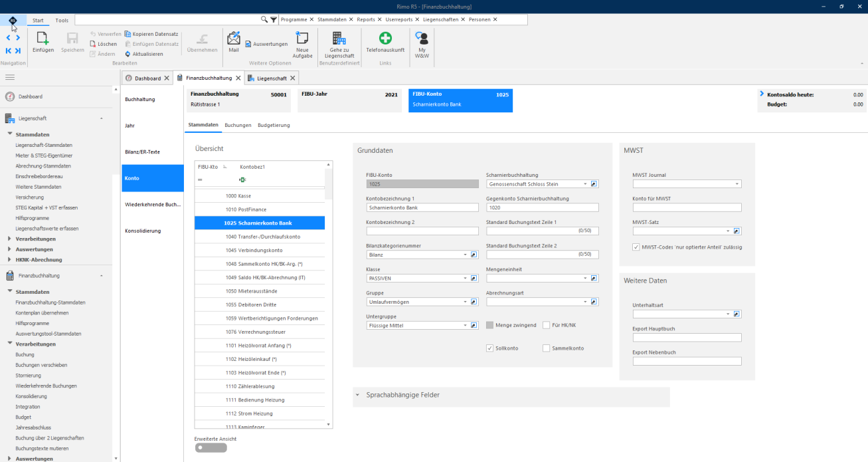Switch to the Buchungen tab
This screenshot has width=868, height=462.
pyautogui.click(x=238, y=125)
